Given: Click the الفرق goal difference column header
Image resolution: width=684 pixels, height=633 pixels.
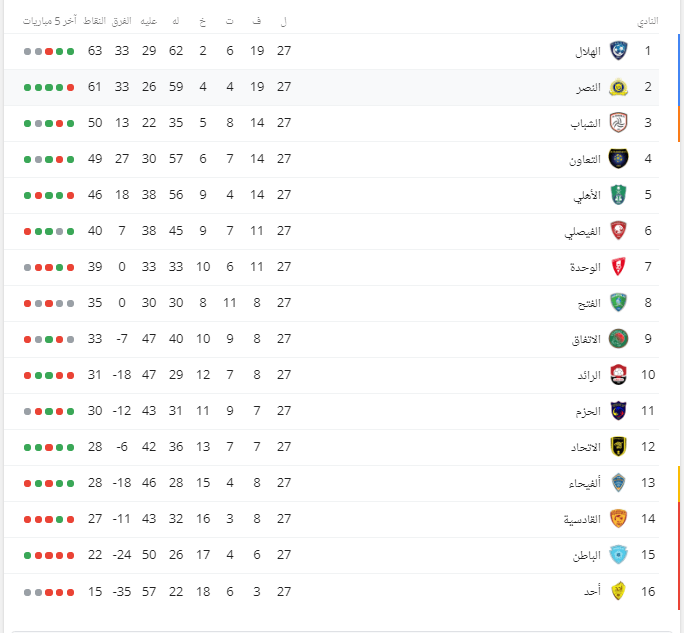Looking at the screenshot, I should [122, 21].
